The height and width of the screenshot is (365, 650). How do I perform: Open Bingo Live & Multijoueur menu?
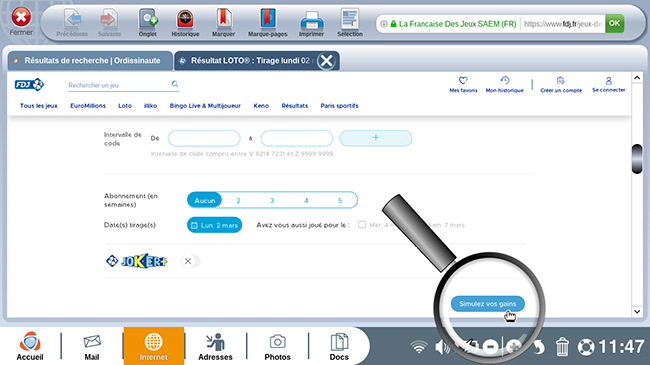[205, 106]
